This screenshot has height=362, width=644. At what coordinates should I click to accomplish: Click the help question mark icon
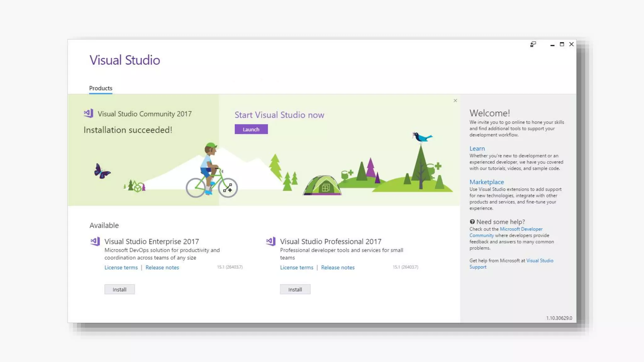[x=472, y=222]
